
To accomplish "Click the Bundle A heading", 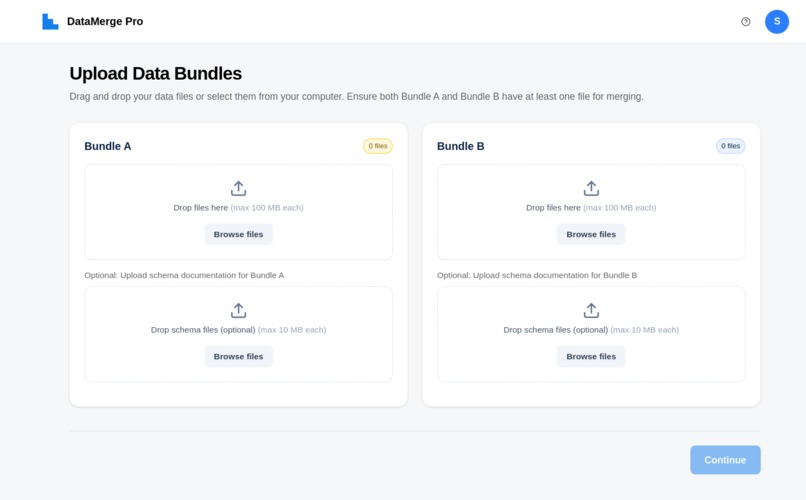I will [107, 146].
